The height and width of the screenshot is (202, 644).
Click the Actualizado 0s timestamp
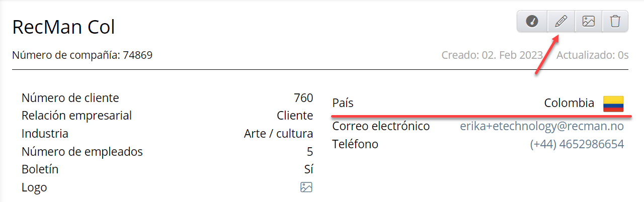[592, 55]
